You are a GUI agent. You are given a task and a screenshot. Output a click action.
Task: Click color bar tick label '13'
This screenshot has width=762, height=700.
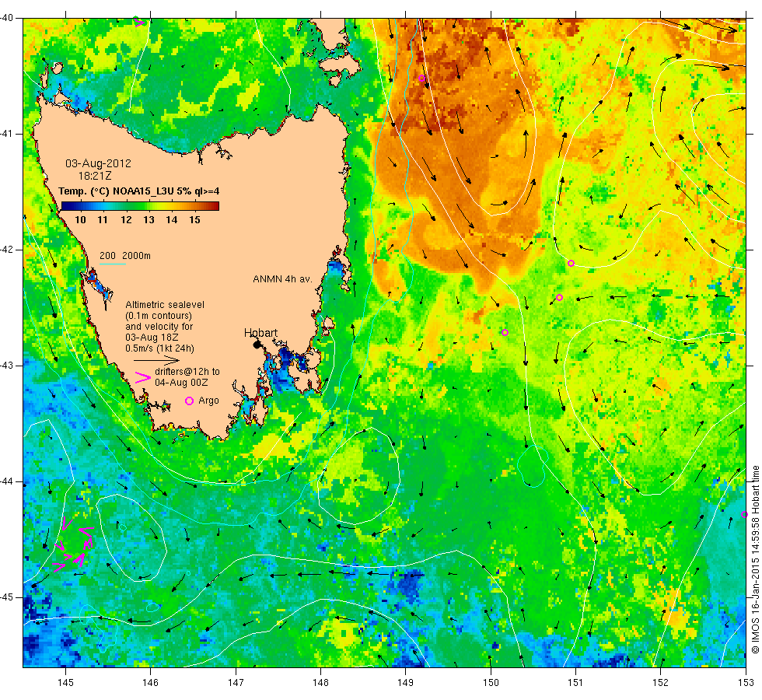(x=149, y=219)
